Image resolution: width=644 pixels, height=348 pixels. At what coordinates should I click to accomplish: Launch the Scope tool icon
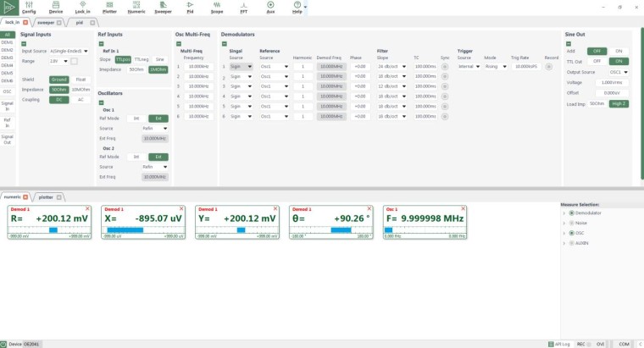tap(216, 8)
